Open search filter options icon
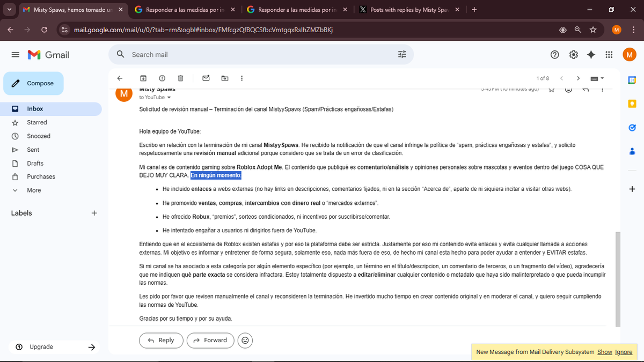644x362 pixels. tap(402, 54)
